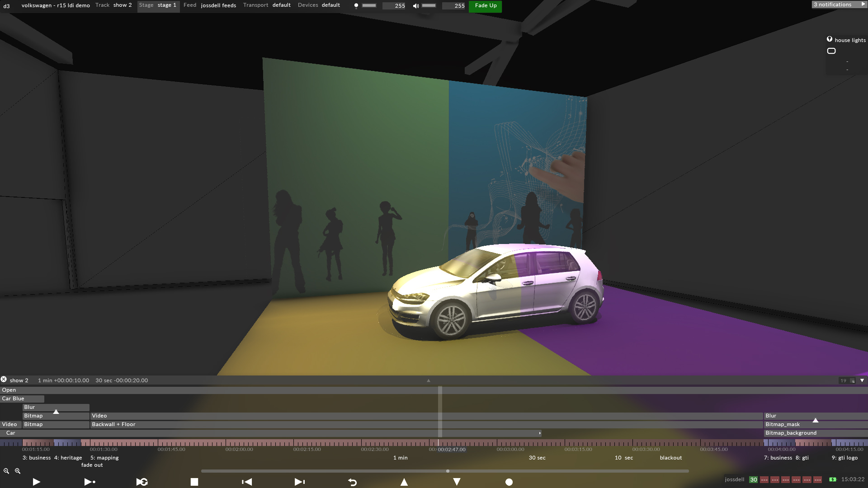Click the volume speaker icon

[416, 5]
